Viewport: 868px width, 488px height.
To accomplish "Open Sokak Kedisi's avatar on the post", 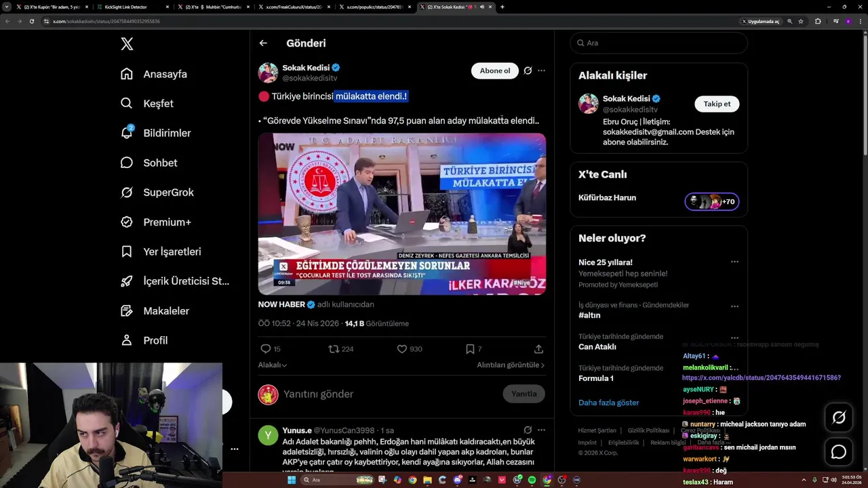I will pos(268,73).
